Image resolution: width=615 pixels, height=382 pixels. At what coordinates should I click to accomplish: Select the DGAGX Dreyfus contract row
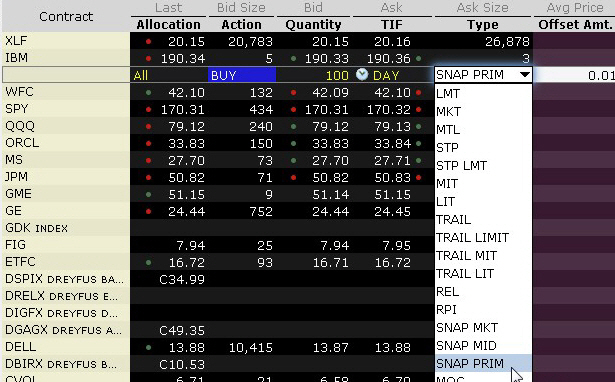point(66,330)
